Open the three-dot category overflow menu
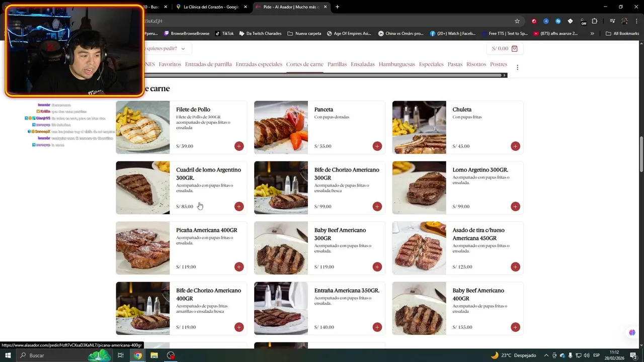644x362 pixels. coord(517,67)
